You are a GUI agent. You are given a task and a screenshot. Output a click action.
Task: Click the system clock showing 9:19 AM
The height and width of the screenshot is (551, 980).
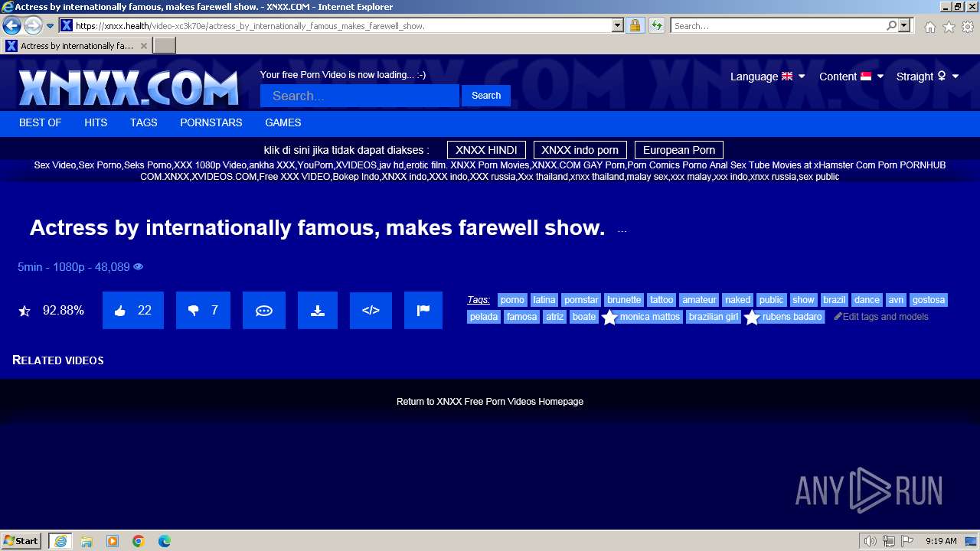[941, 541]
